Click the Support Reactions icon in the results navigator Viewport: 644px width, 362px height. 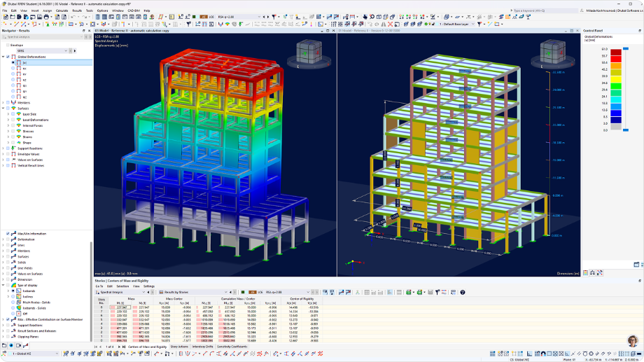(13, 148)
